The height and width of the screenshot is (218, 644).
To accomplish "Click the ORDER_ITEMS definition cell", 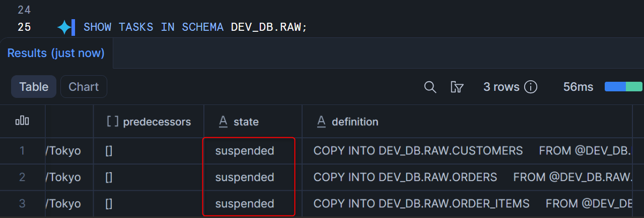I will pyautogui.click(x=421, y=203).
